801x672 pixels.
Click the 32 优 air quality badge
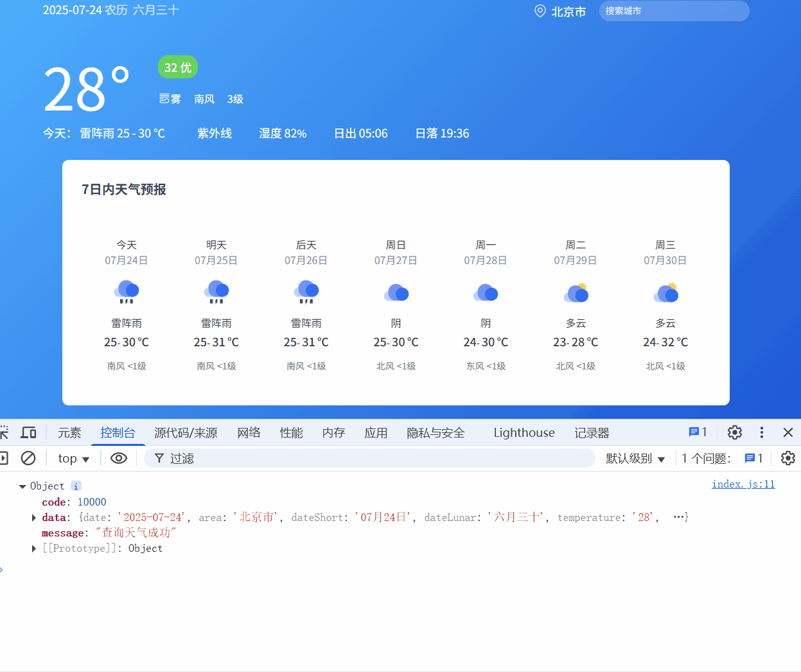coord(178,67)
